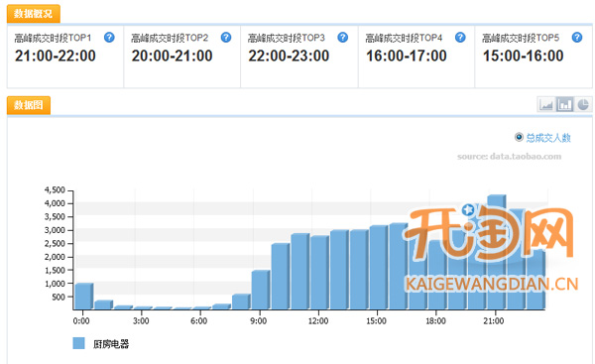
Task: Switch to line chart view icon
Action: click(x=546, y=104)
